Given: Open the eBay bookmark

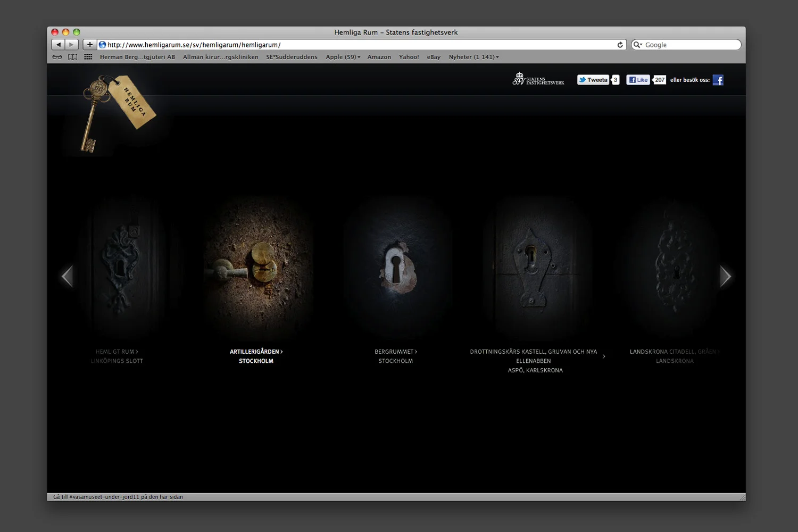Looking at the screenshot, I should [434, 57].
